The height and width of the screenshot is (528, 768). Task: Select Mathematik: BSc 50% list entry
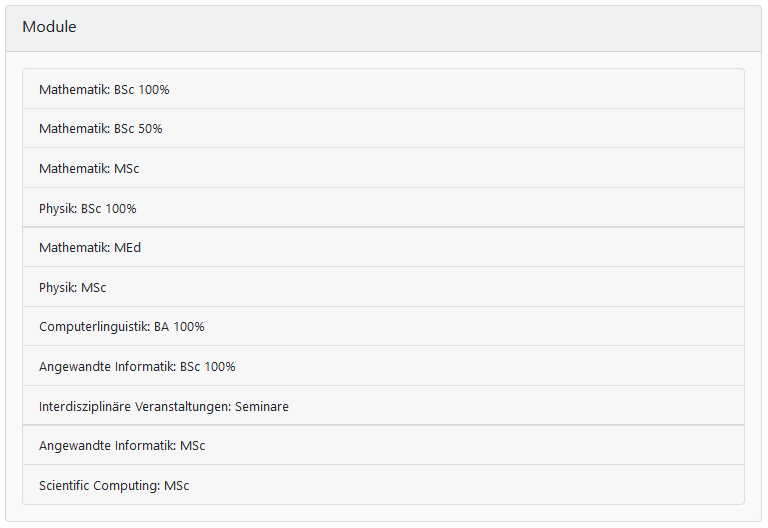pos(101,129)
